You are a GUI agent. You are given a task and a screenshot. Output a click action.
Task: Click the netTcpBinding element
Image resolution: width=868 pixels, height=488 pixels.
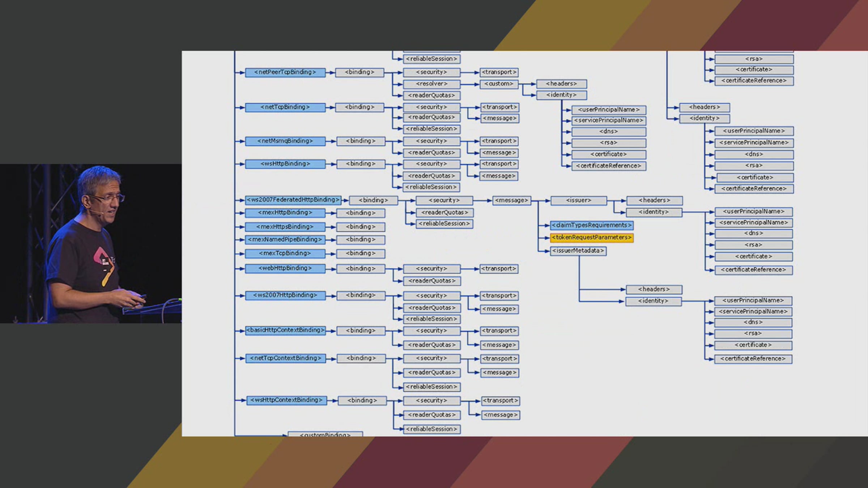285,107
